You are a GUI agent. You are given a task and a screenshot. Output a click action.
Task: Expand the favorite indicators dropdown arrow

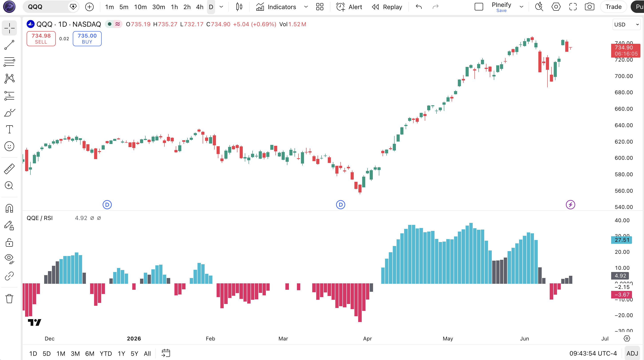click(x=306, y=7)
